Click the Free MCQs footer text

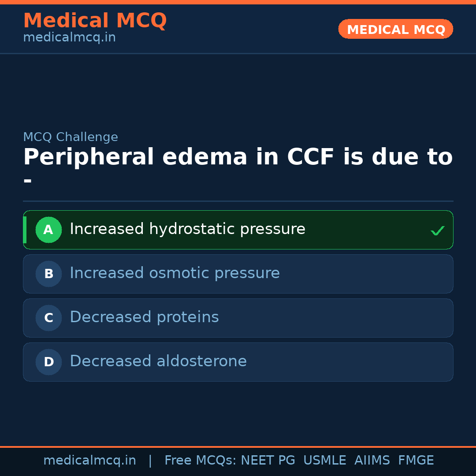point(200,461)
